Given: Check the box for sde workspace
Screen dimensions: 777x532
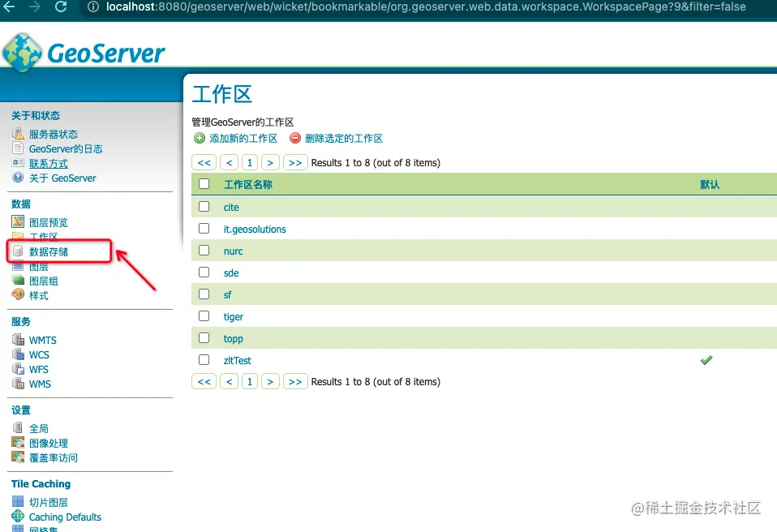Looking at the screenshot, I should point(204,272).
